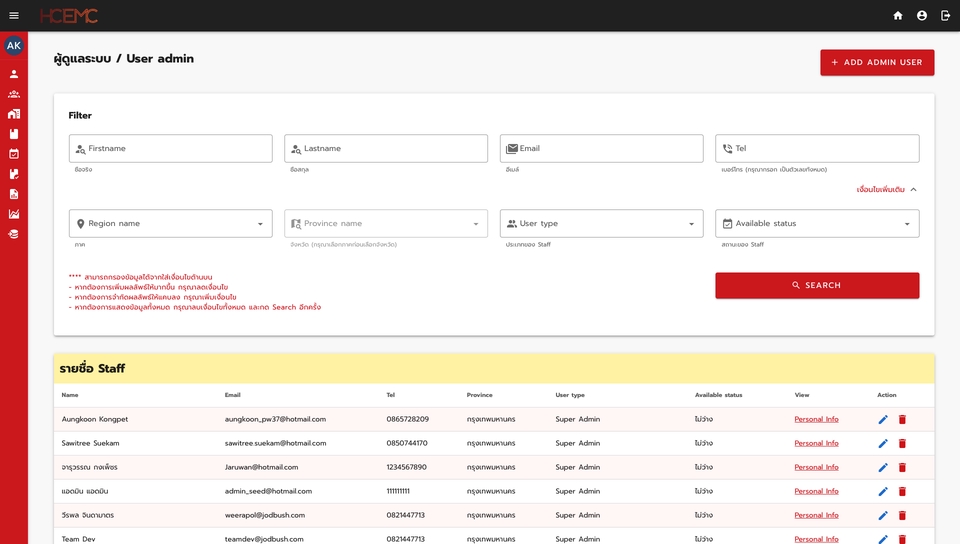The height and width of the screenshot is (544, 960).
Task: Click the AK avatar in sidebar
Action: pyautogui.click(x=13, y=45)
